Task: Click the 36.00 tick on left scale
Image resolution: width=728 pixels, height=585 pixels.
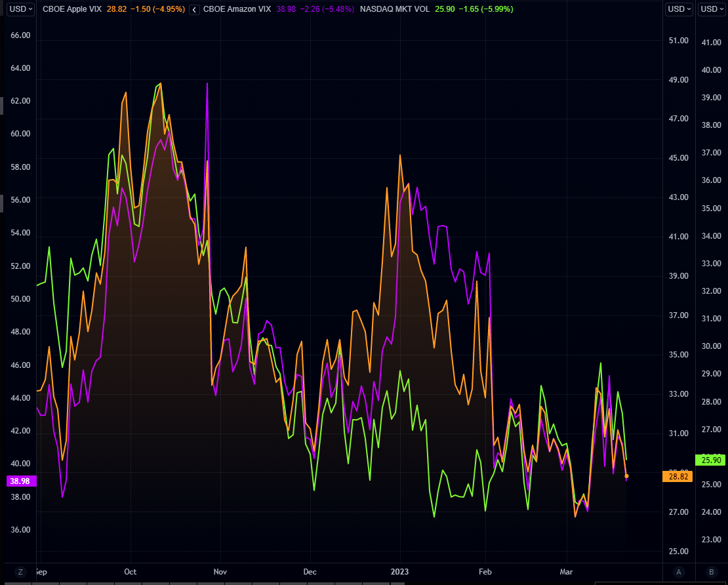Action: [20, 530]
